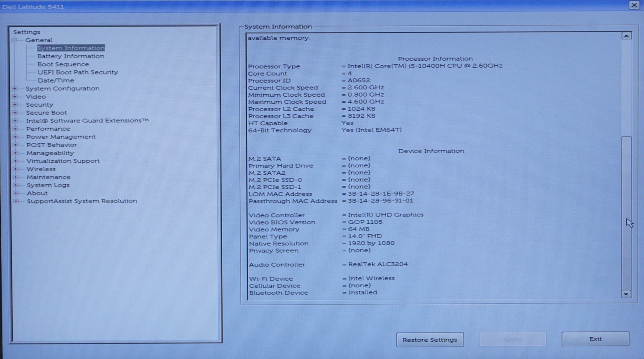Expand the Power Management node

click(x=15, y=137)
